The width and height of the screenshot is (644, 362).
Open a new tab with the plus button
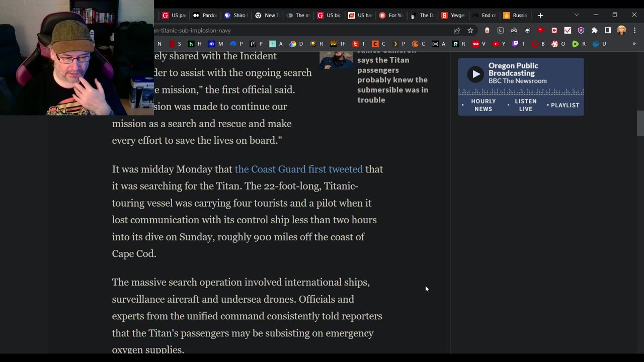click(540, 15)
